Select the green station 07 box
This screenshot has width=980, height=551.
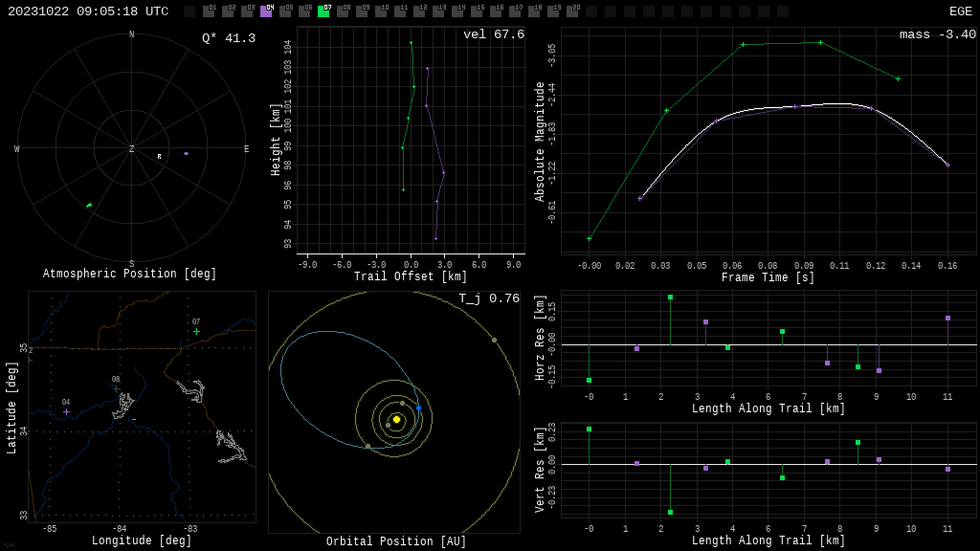[x=323, y=11]
